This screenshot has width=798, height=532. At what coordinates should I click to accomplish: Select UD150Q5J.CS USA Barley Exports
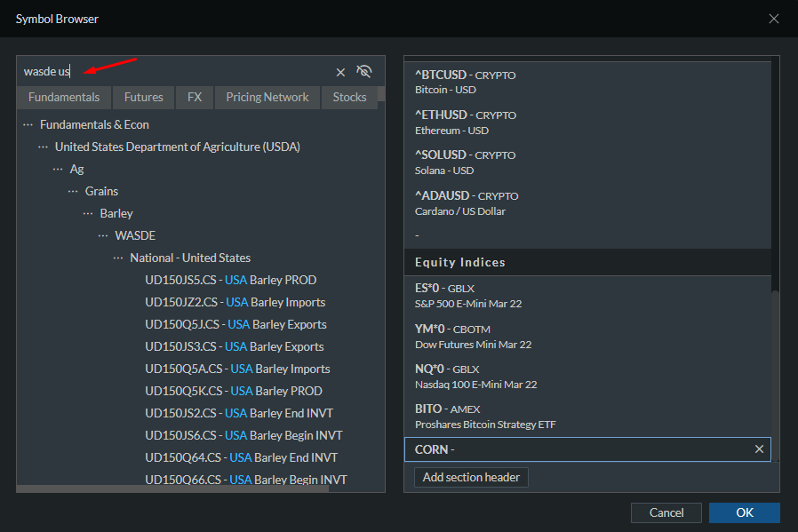pos(235,324)
